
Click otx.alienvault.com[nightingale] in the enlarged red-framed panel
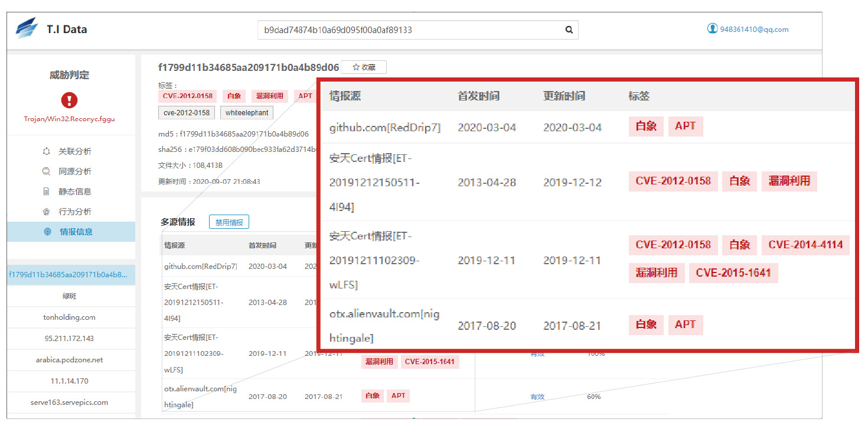click(384, 326)
